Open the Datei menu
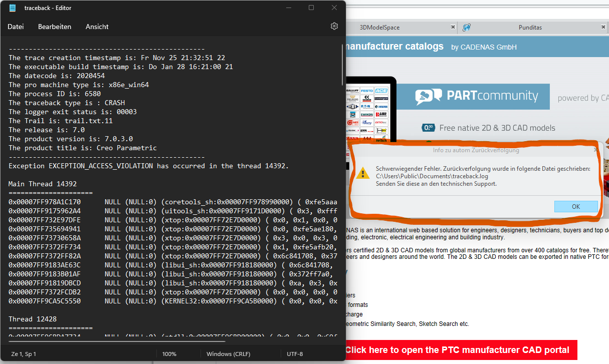 (x=16, y=27)
